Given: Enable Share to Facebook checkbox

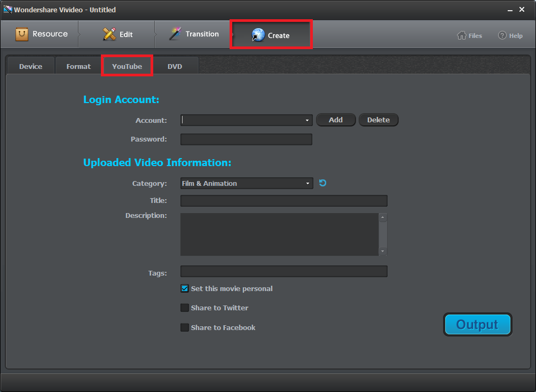Looking at the screenshot, I should pyautogui.click(x=185, y=327).
